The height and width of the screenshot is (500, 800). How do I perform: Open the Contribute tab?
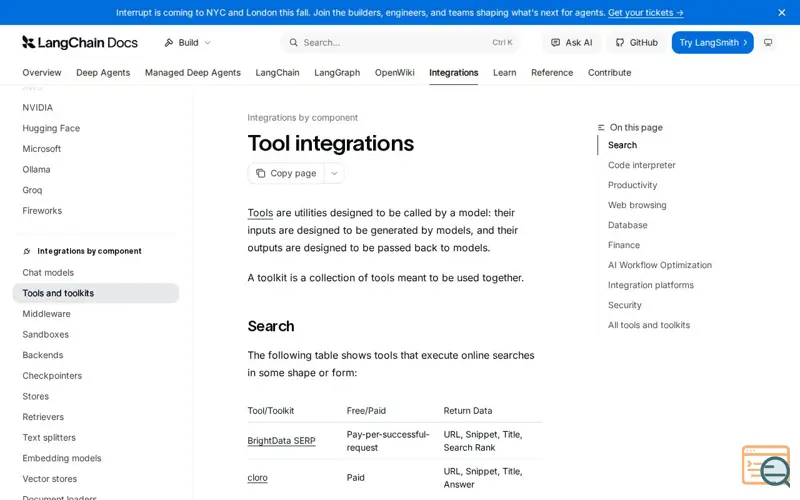610,72
